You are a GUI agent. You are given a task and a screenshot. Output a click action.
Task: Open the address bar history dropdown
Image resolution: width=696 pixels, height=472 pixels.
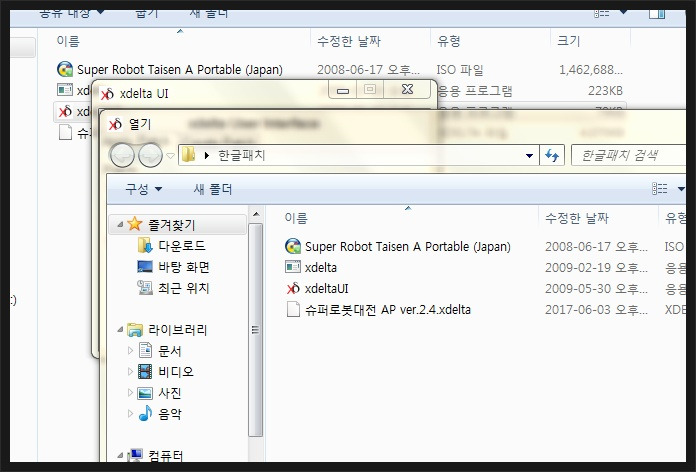[x=529, y=156]
